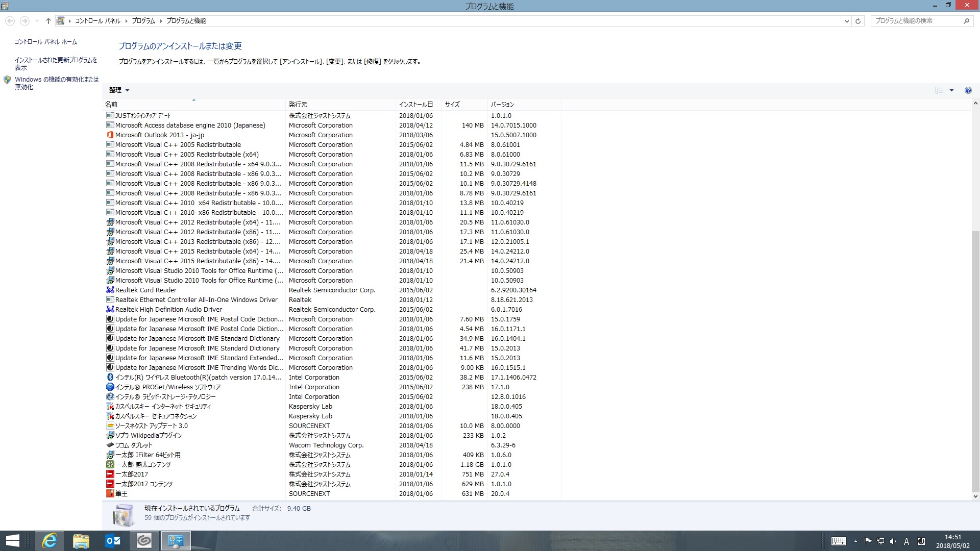980x551 pixels.
Task: Expand the address bar history dropdown
Action: point(847,21)
